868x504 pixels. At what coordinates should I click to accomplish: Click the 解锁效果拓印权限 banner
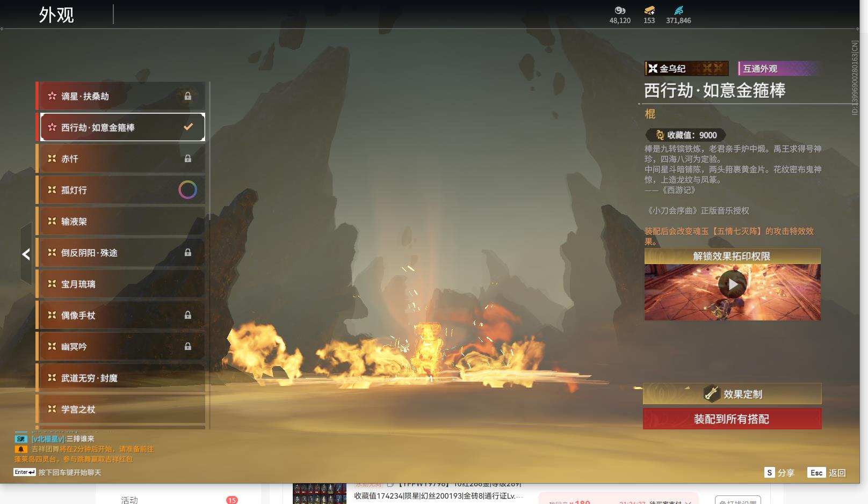[732, 256]
